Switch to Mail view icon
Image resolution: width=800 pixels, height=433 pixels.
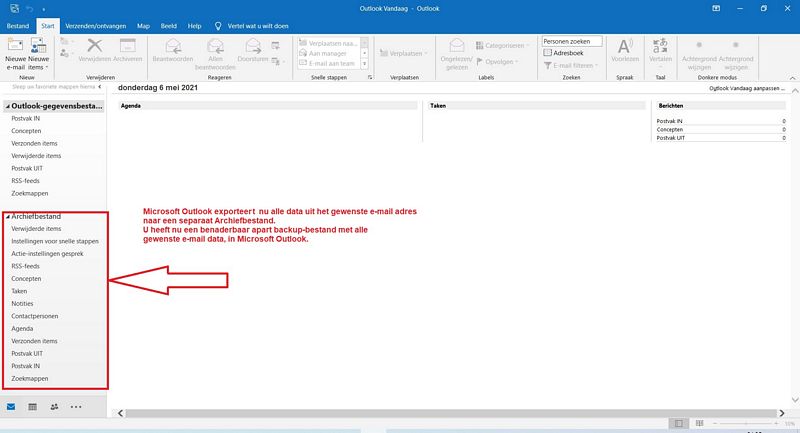[11, 407]
